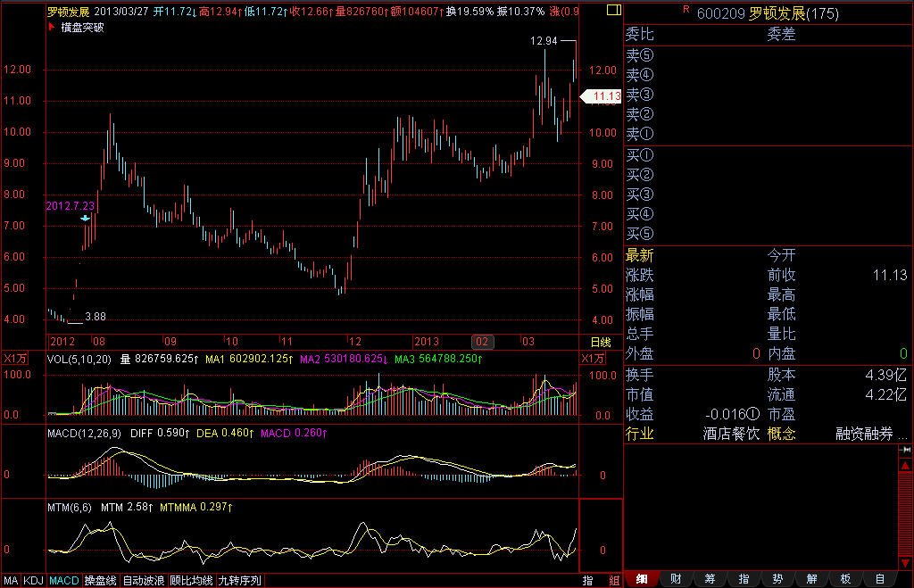Switch to the 财 tab in side panel
The height and width of the screenshot is (588, 914).
pyautogui.click(x=676, y=580)
